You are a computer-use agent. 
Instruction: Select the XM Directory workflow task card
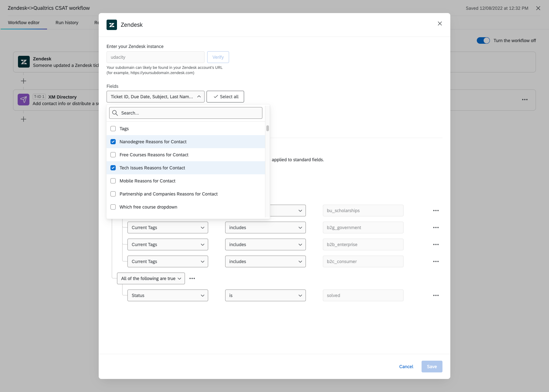(56, 100)
